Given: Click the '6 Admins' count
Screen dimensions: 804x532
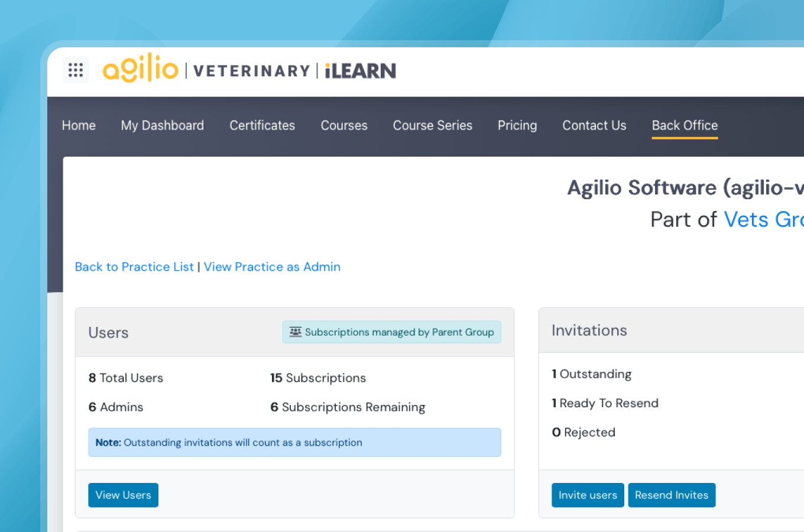Looking at the screenshot, I should pos(116,407).
